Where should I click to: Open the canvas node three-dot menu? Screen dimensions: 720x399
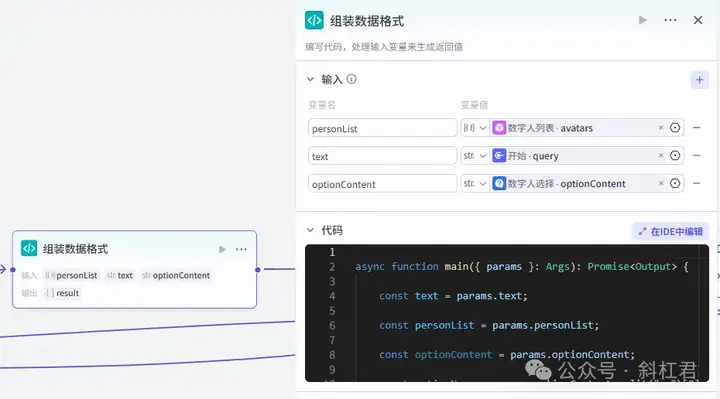(x=241, y=249)
